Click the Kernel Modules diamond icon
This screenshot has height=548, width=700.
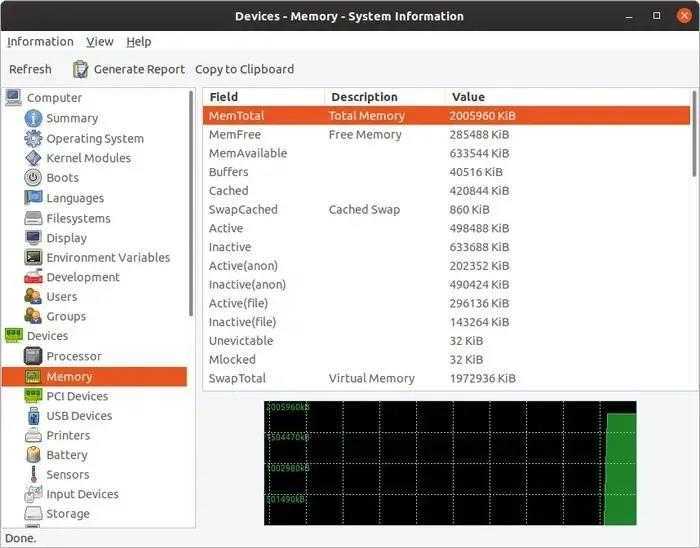pos(33,158)
